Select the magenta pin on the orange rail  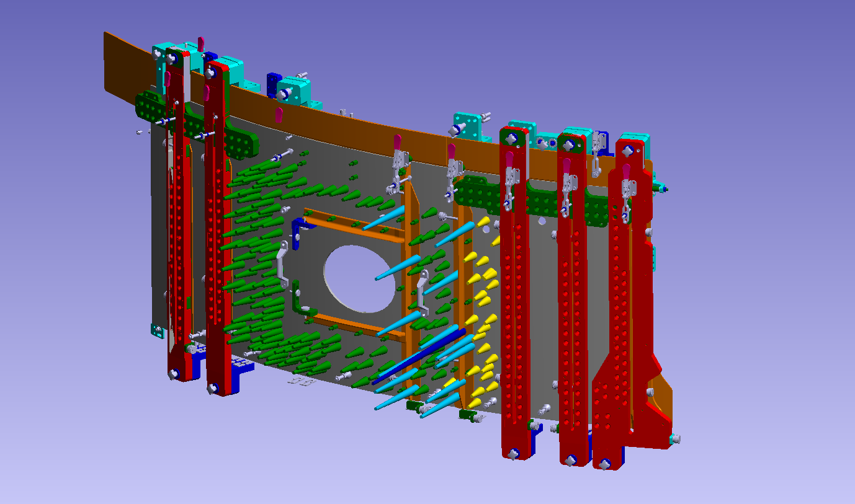tap(279, 114)
